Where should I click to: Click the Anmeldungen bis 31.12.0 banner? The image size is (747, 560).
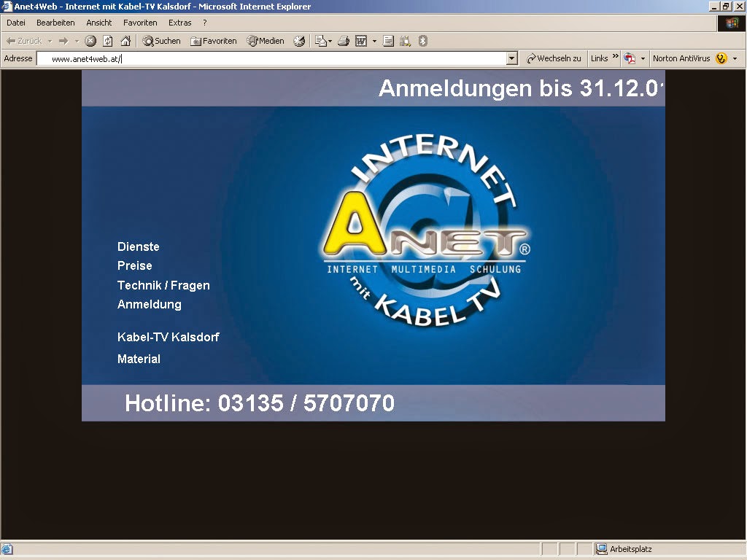point(521,88)
